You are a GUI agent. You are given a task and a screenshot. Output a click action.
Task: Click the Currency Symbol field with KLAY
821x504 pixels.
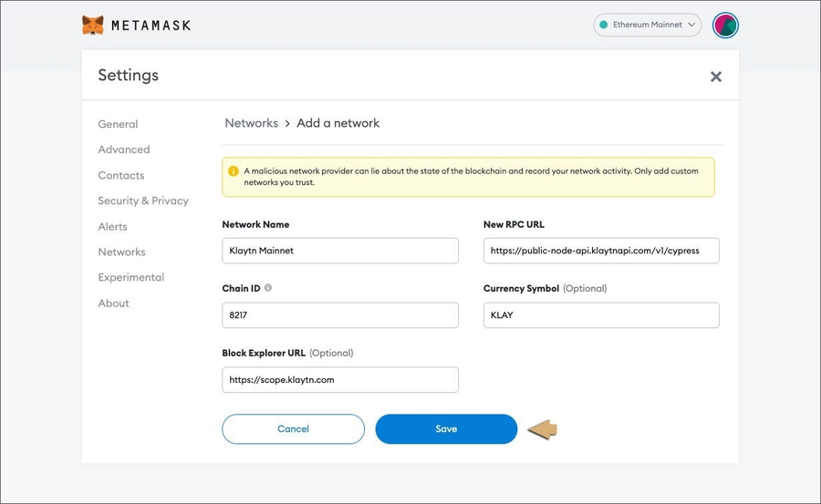(601, 315)
